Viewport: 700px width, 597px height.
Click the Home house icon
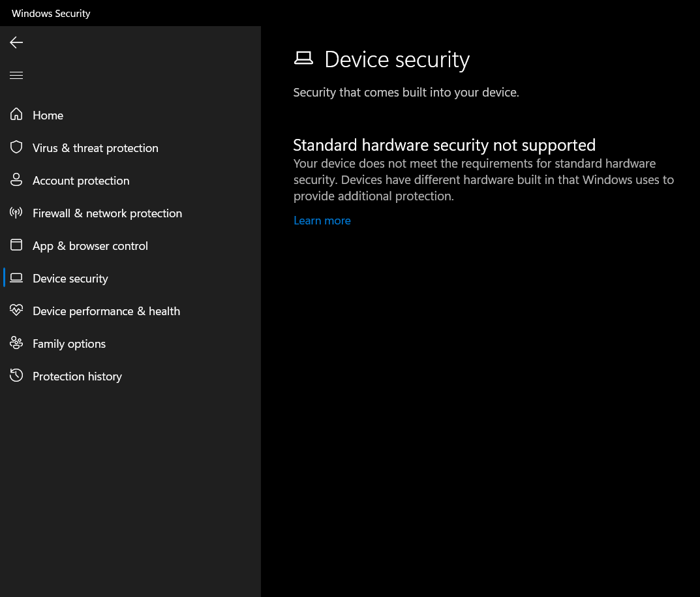click(16, 114)
